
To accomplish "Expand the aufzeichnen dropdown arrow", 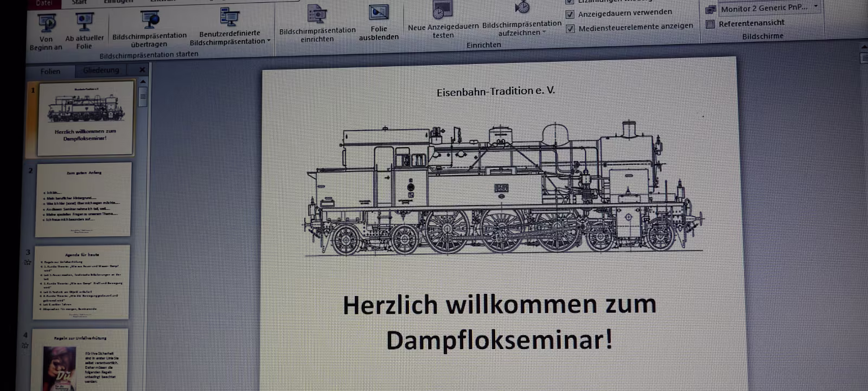I will [544, 33].
